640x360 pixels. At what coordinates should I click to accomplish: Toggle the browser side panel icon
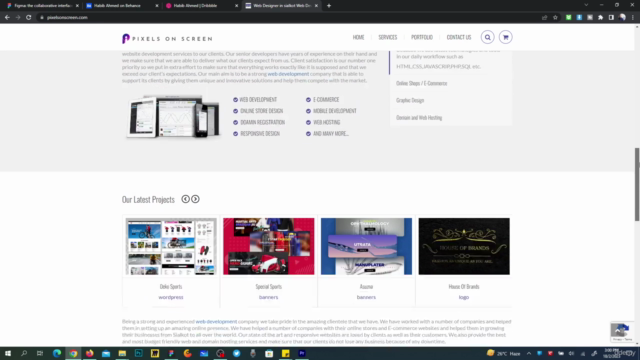(x=611, y=18)
